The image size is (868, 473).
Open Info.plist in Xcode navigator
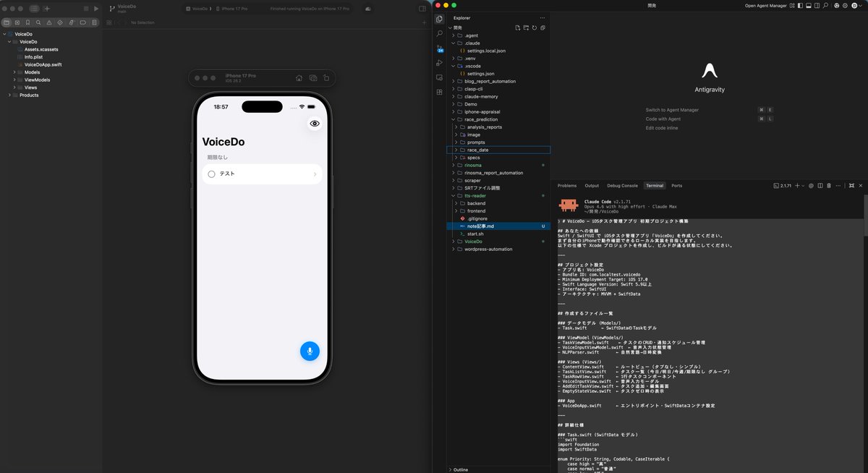click(x=33, y=57)
